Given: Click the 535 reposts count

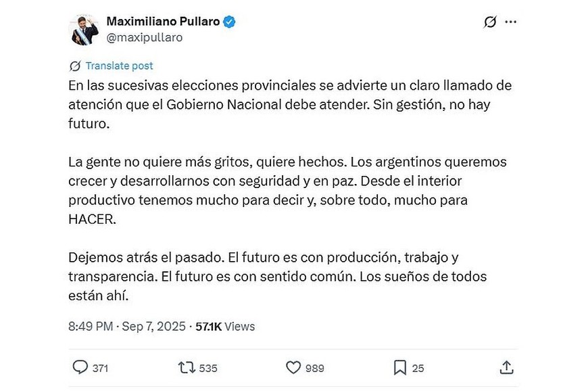Looking at the screenshot, I should [208, 368].
